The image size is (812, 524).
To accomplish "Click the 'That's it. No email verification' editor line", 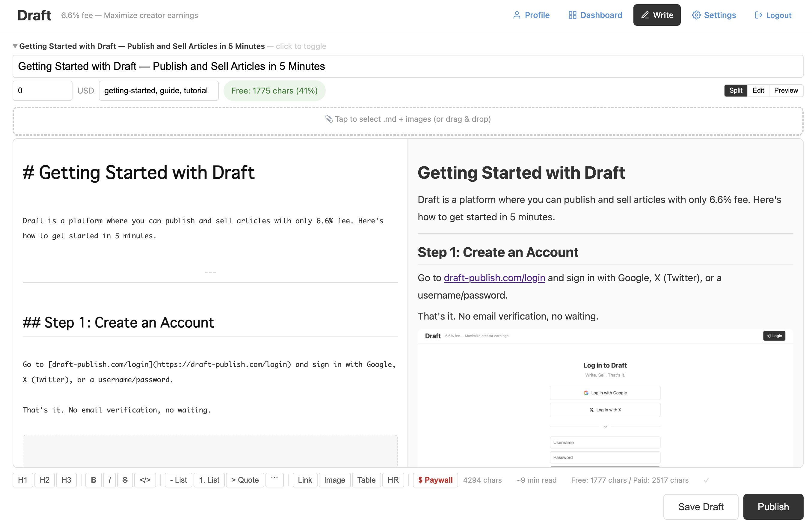I will point(117,410).
